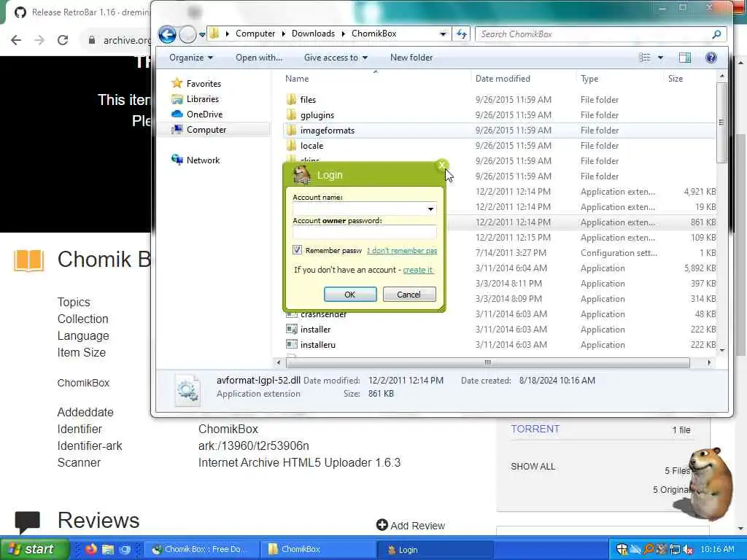Toggle the preview pane icon

pos(684,58)
